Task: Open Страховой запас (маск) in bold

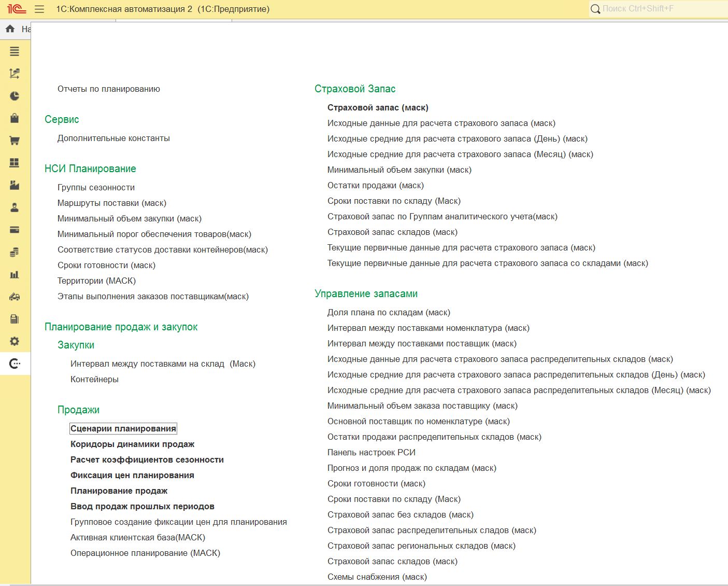Action: coord(378,108)
